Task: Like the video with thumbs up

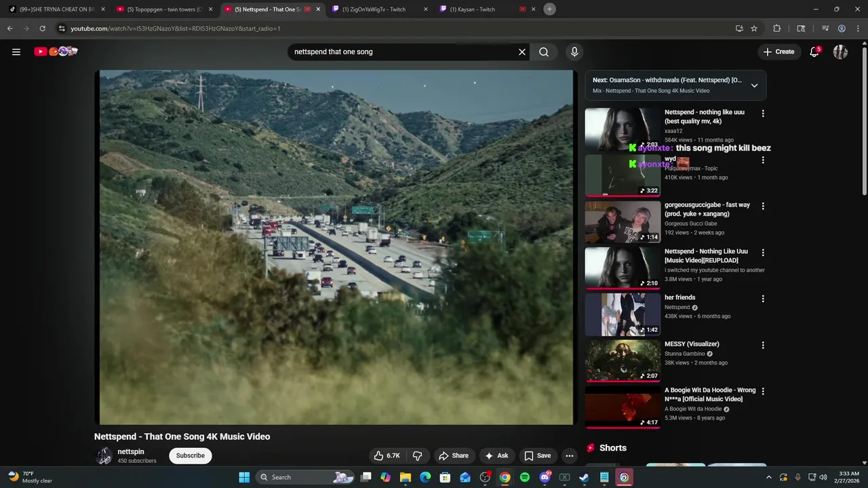Action: 387,455
